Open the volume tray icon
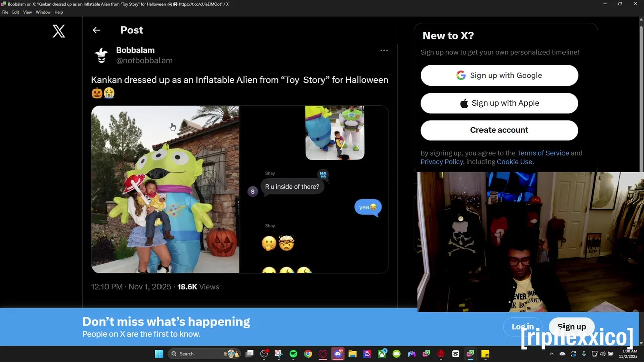This screenshot has width=644, height=362. (x=603, y=354)
